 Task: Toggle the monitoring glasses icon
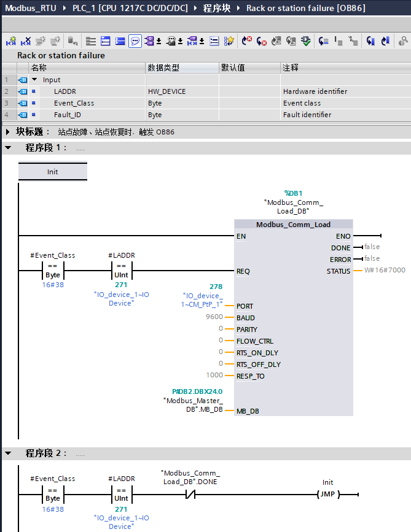click(x=403, y=41)
